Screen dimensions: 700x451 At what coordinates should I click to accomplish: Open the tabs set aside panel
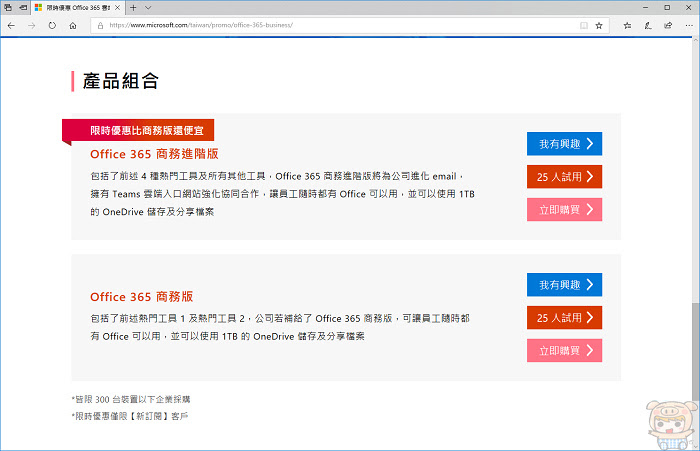tap(8, 8)
